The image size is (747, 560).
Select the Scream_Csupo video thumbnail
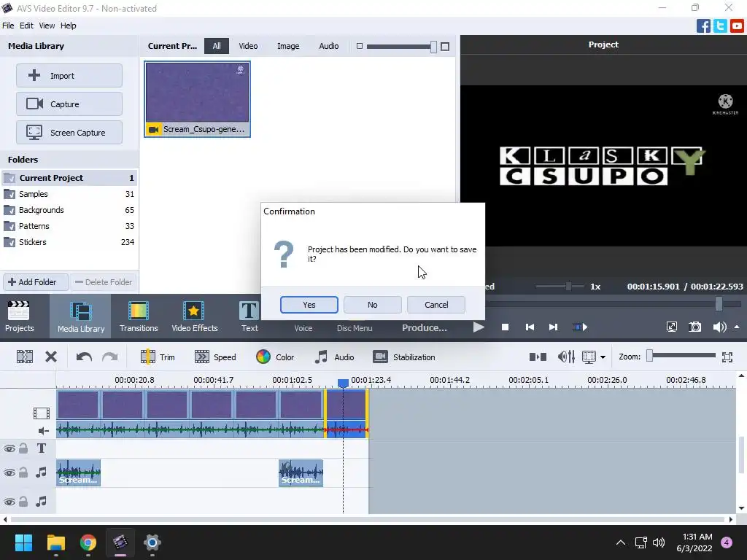197,99
